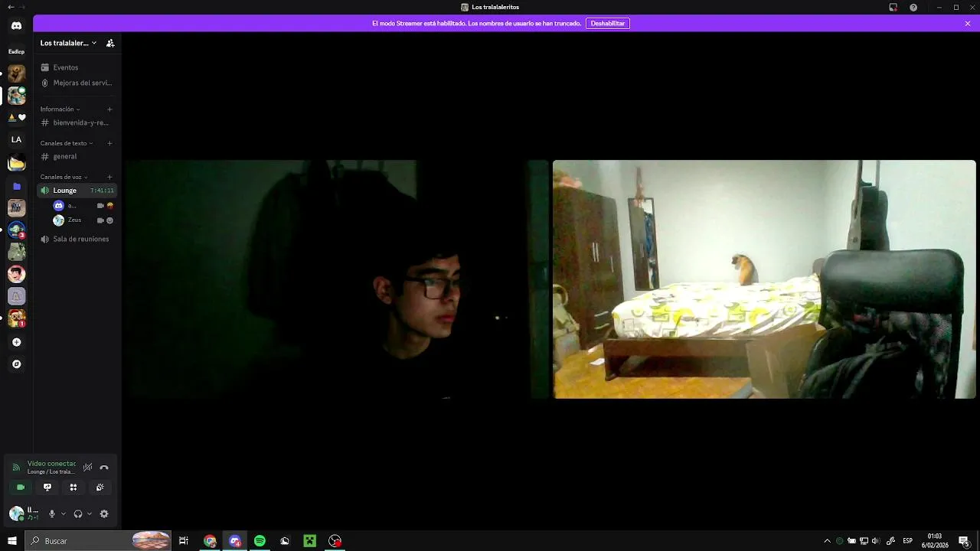The width and height of the screenshot is (980, 551).
Task: Open microphone input options arrow
Action: 63,514
